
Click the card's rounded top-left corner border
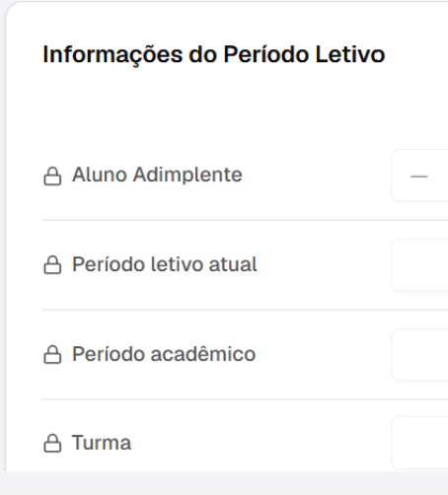point(11,7)
